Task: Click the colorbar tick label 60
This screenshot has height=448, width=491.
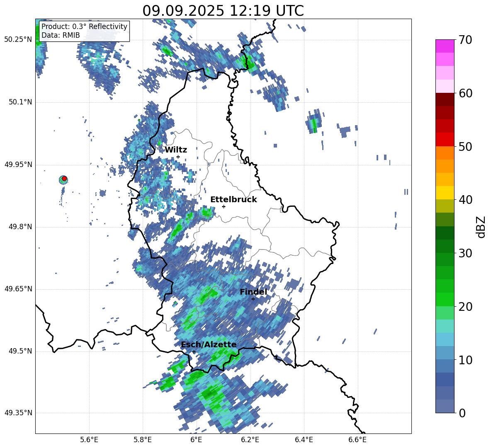Action: coord(465,93)
